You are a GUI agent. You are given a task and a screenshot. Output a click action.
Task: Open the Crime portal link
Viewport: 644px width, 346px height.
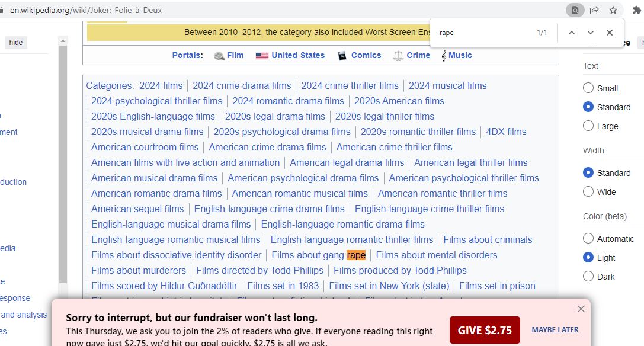click(418, 56)
